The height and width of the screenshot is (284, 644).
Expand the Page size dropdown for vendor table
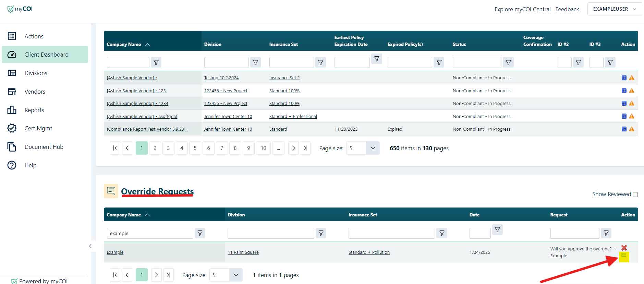click(373, 148)
